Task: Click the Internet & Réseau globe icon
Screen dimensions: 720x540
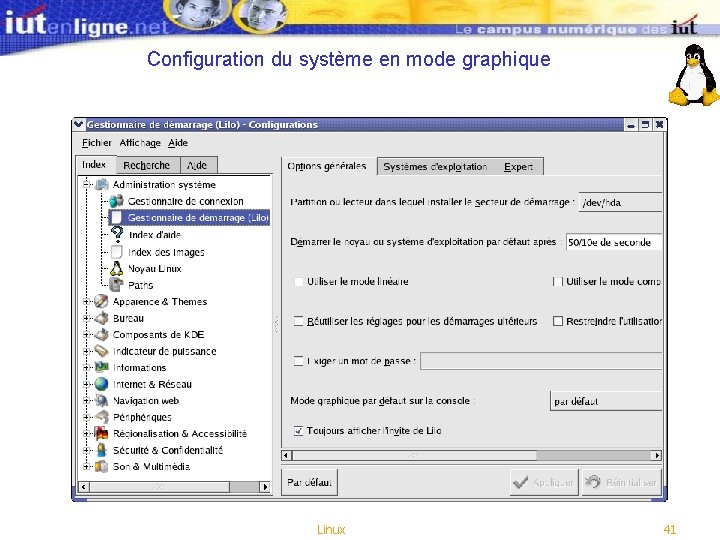Action: [101, 384]
